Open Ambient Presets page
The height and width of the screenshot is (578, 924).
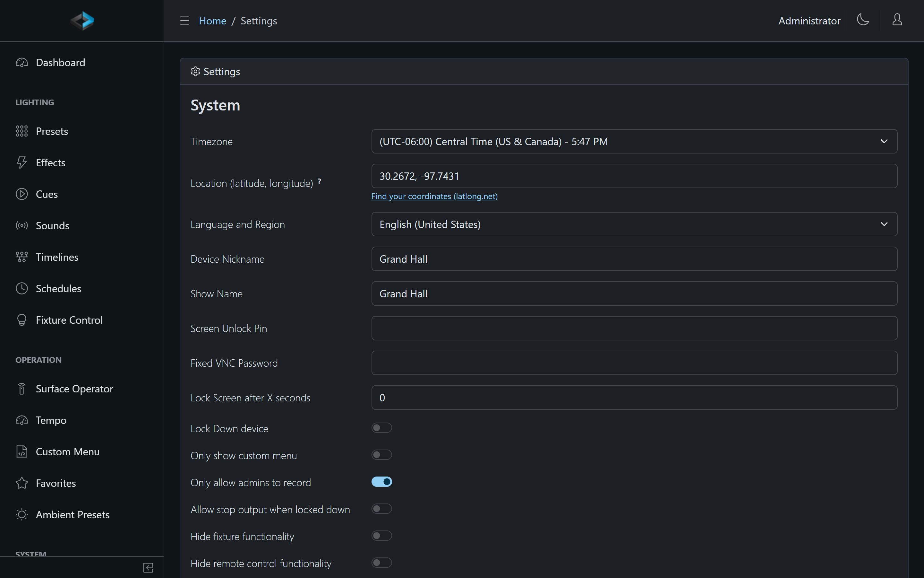click(x=73, y=514)
